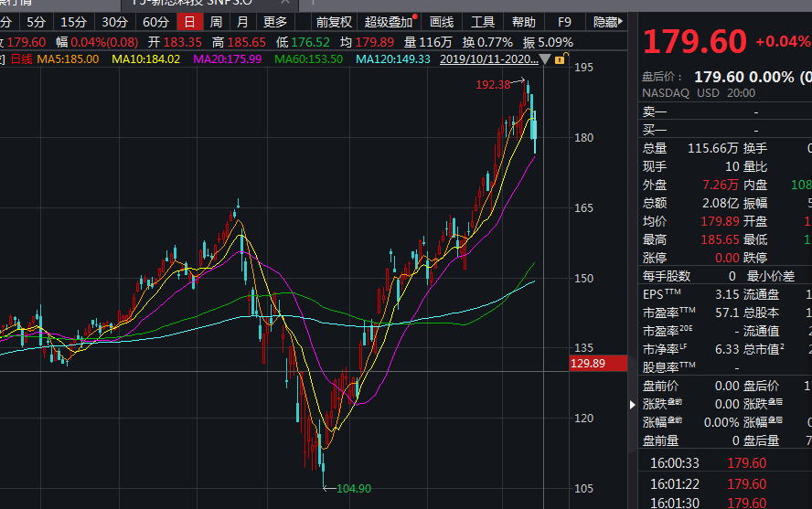The image size is (812, 509).
Task: Click the 最高 185.65 value in panel
Action: pos(720,239)
